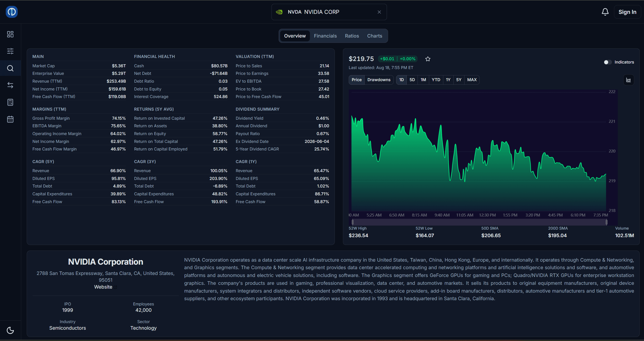The image size is (644, 341).
Task: Select the 1D time range
Action: (x=401, y=80)
